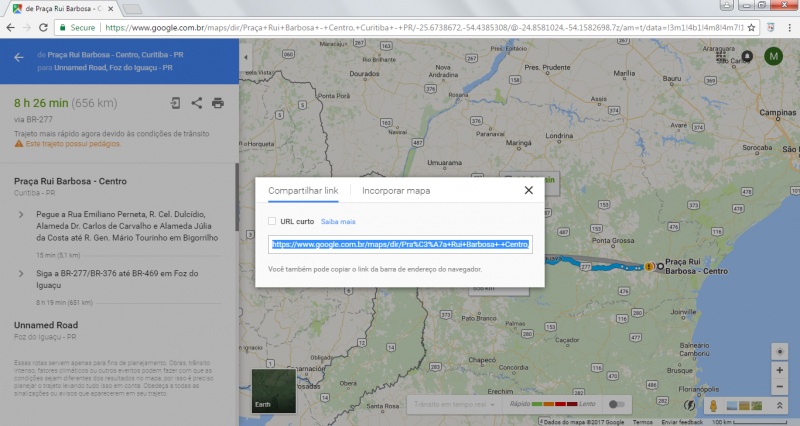
Task: Click the Praça Rui Barbosa - Centro heading
Action: click(70, 181)
